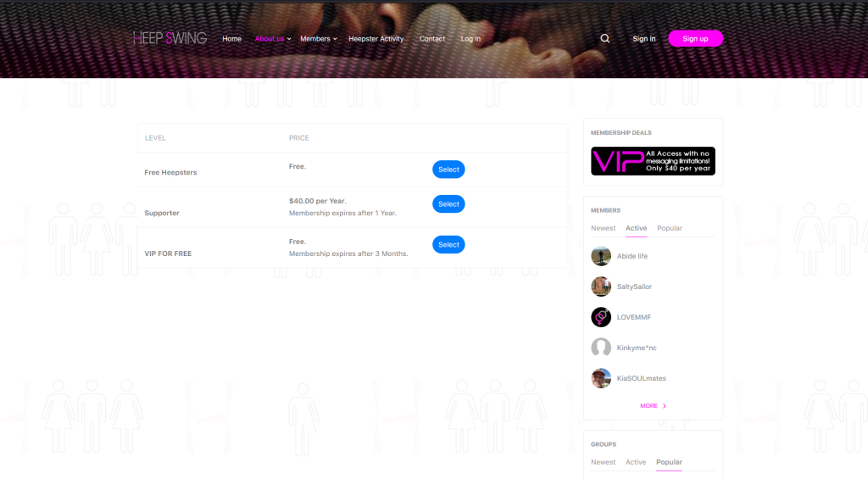The width and height of the screenshot is (868, 479).
Task: Select the Supporter membership level
Action: point(448,203)
